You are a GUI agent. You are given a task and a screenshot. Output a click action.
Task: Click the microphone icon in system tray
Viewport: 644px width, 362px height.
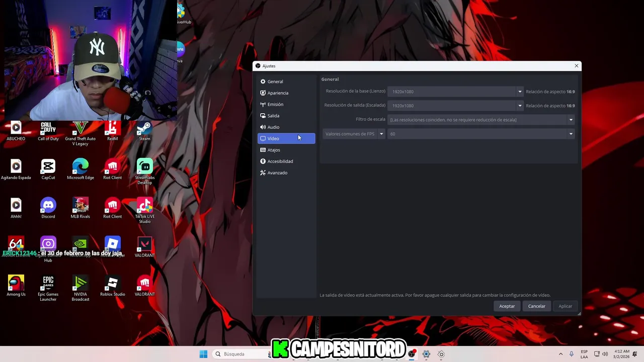point(571,354)
